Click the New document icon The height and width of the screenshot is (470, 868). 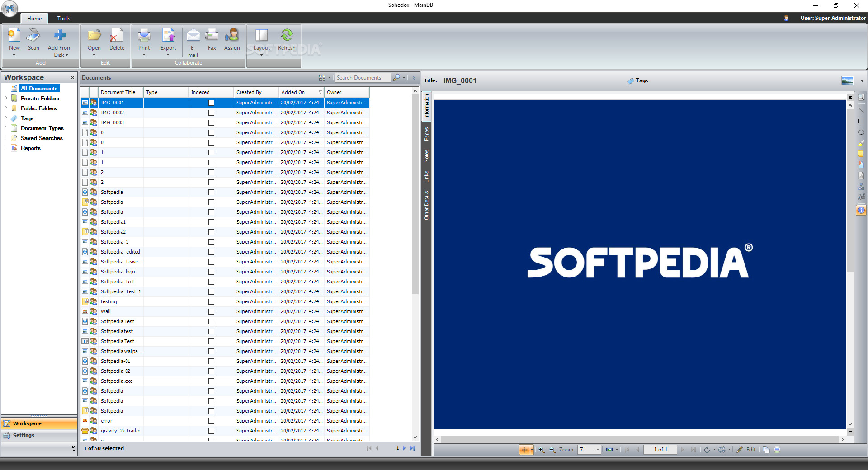(x=14, y=35)
